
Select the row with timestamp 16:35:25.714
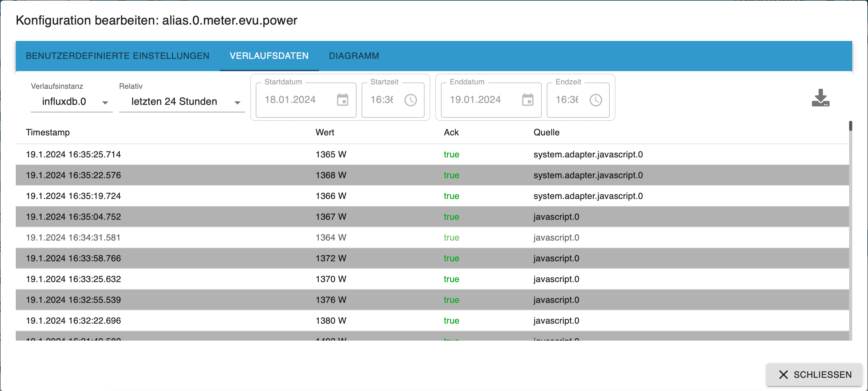click(73, 155)
